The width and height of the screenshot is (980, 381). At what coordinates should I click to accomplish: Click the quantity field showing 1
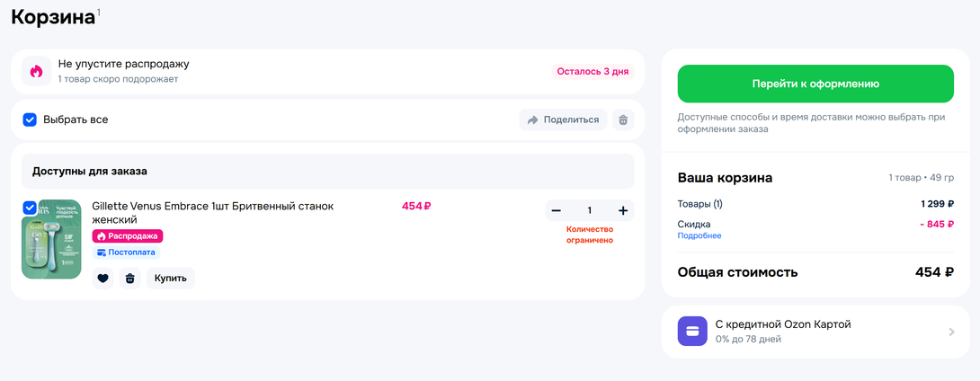pos(590,210)
